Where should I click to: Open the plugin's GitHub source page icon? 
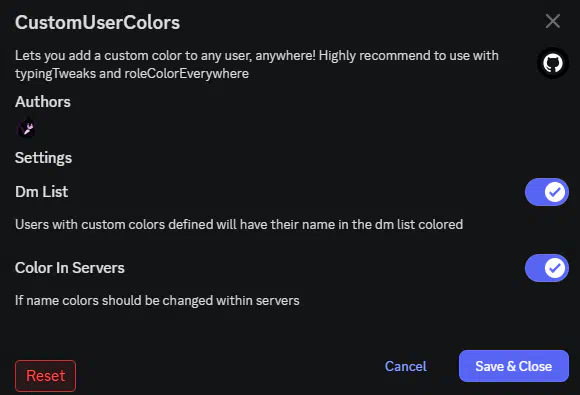[553, 63]
